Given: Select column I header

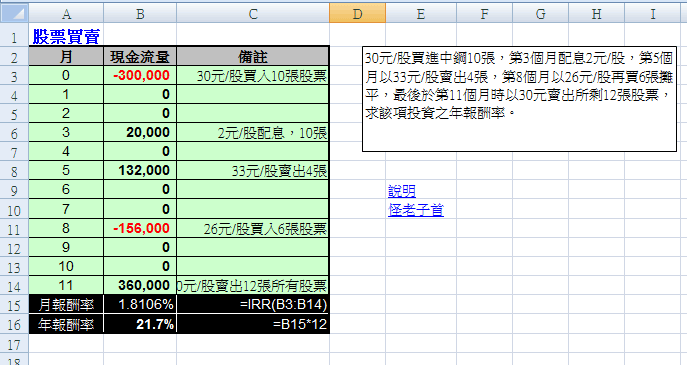Looking at the screenshot, I should click(653, 13).
